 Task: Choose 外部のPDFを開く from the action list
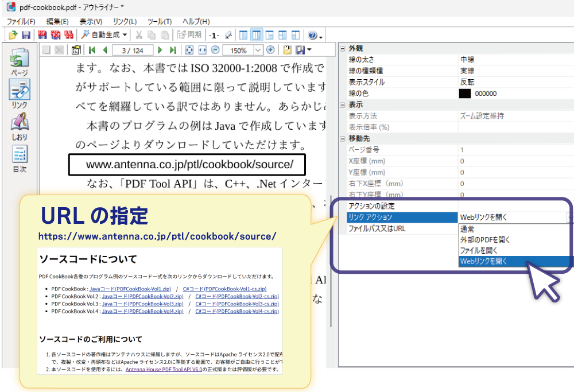[x=485, y=239]
